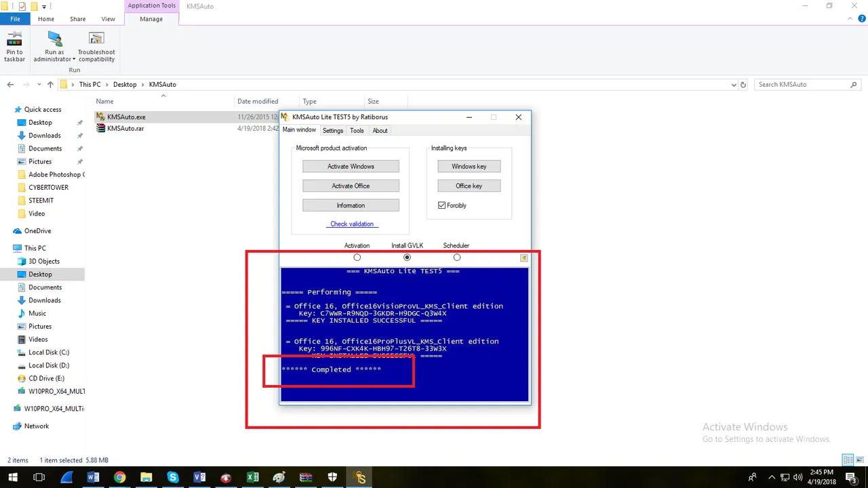This screenshot has height=488, width=868.
Task: Switch to the View ribbon tab
Action: pos(108,19)
